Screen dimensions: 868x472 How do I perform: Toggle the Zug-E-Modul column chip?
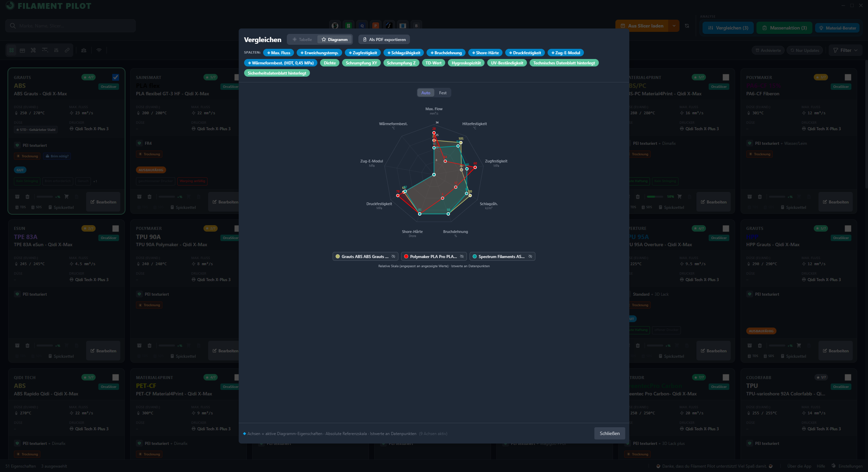[x=566, y=53]
